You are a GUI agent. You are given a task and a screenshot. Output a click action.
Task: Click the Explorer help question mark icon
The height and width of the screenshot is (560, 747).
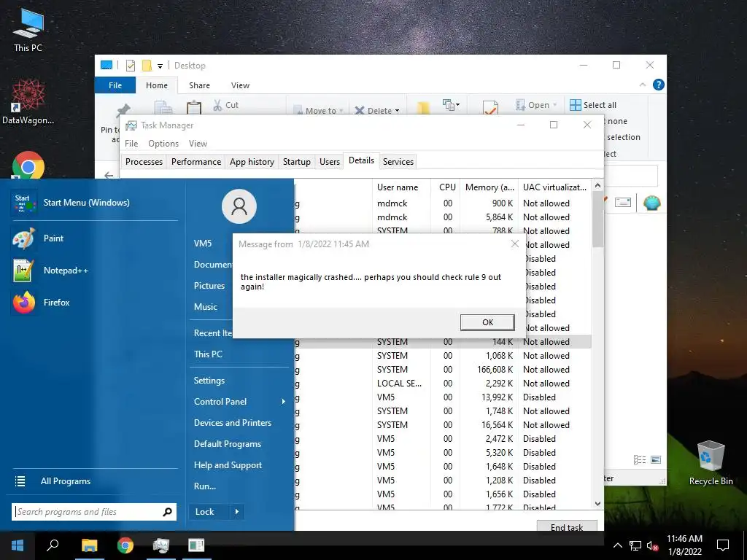(659, 85)
